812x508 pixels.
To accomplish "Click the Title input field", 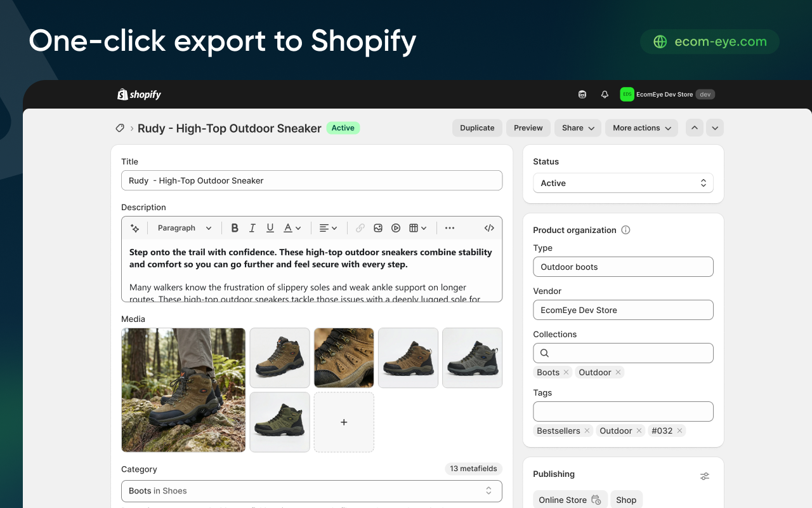I will (x=311, y=180).
